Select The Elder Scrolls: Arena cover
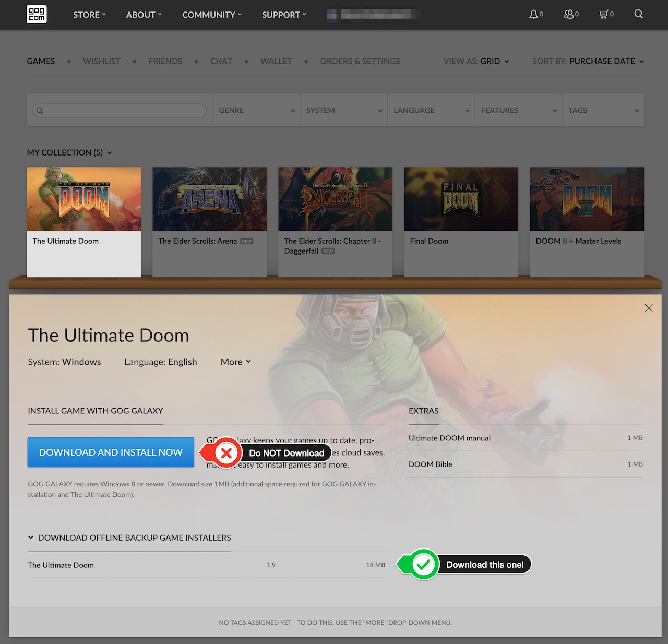The height and width of the screenshot is (644, 668). click(x=210, y=199)
